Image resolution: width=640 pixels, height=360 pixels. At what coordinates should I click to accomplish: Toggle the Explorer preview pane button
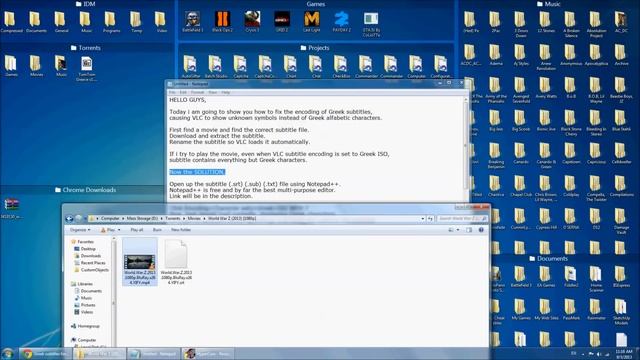469,230
